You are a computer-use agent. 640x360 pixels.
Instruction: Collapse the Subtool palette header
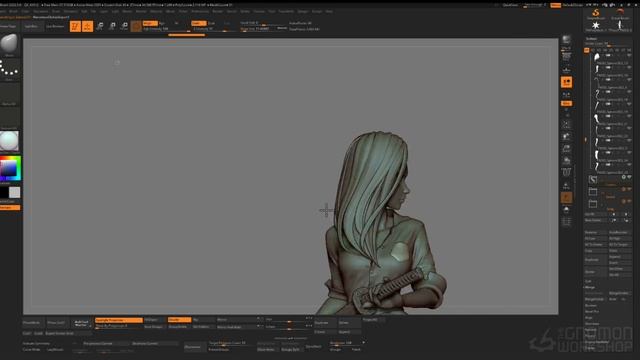tap(591, 39)
